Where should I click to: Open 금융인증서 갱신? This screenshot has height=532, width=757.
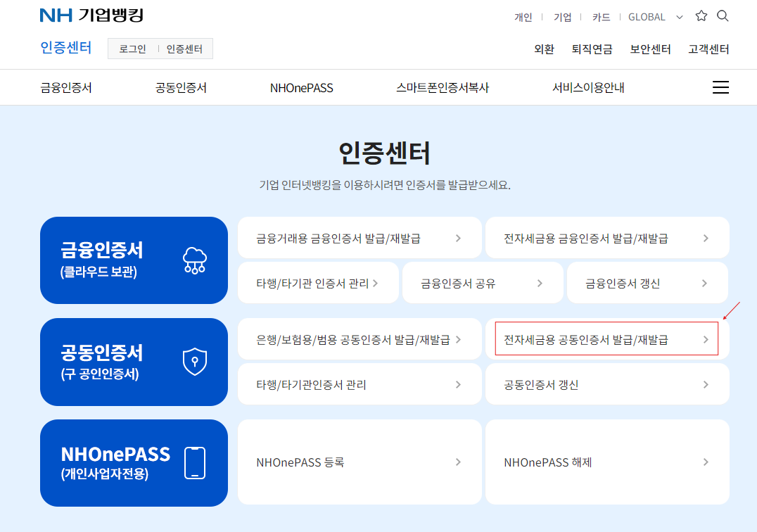(647, 283)
